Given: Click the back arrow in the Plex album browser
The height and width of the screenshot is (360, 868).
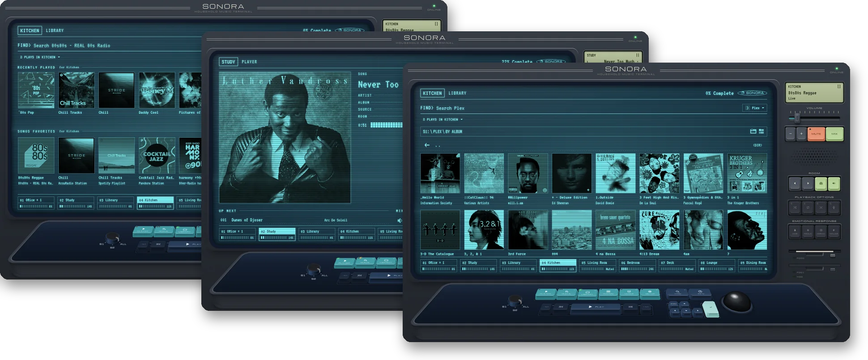Looking at the screenshot, I should [427, 145].
